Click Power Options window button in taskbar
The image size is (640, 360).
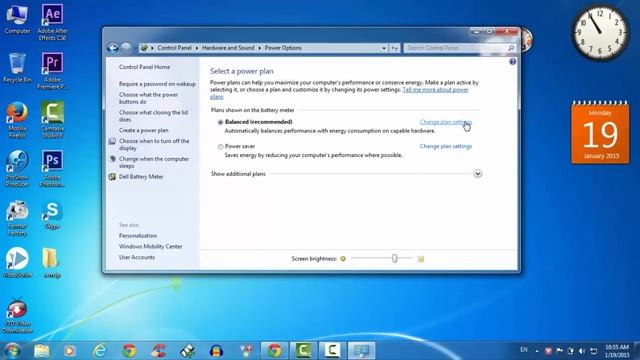(x=361, y=351)
